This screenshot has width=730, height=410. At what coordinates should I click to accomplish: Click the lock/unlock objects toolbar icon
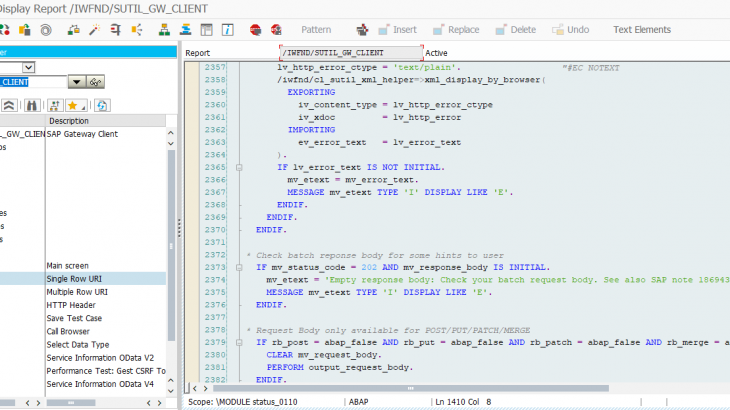click(74, 30)
